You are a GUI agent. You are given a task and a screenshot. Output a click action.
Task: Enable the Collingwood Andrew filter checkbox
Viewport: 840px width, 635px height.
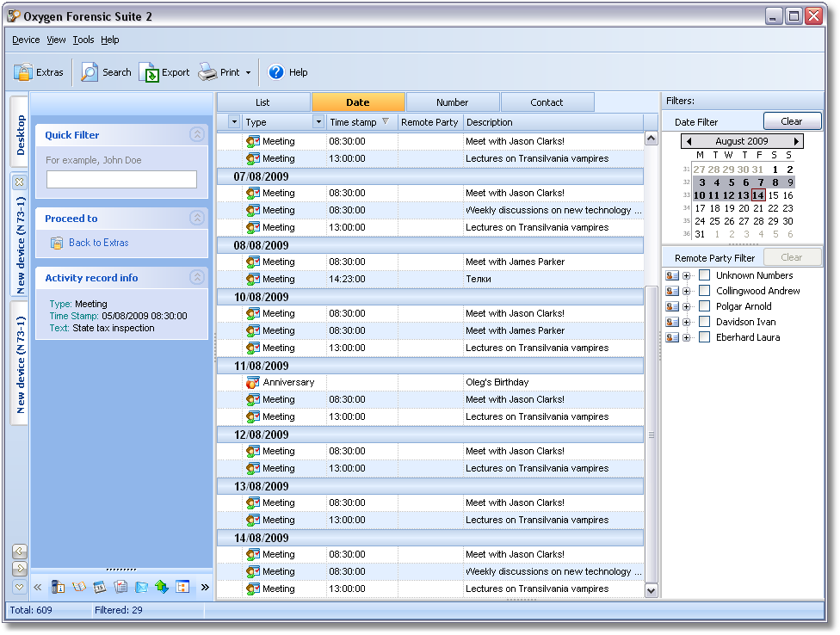(x=704, y=291)
